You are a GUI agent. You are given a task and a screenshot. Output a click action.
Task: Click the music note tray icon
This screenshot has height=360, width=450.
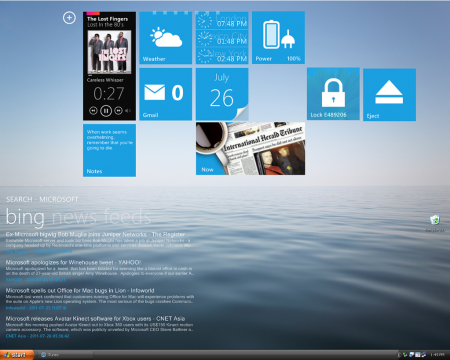(x=424, y=355)
